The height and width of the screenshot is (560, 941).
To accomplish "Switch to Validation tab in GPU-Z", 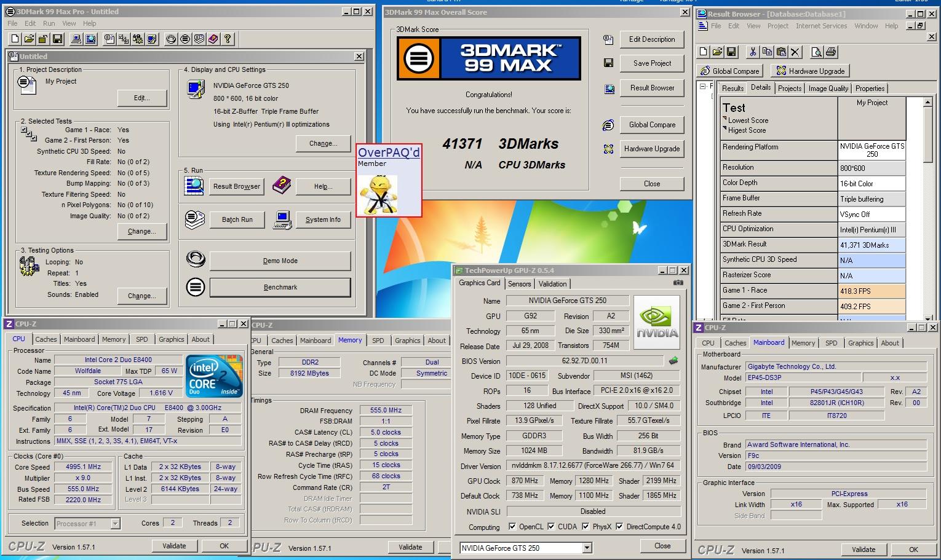I will (552, 284).
